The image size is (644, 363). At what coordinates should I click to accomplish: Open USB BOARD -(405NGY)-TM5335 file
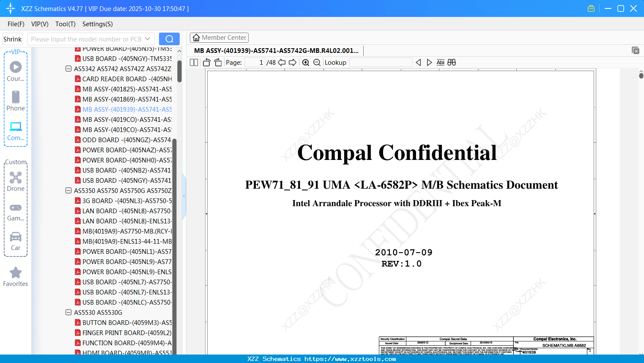123,59
